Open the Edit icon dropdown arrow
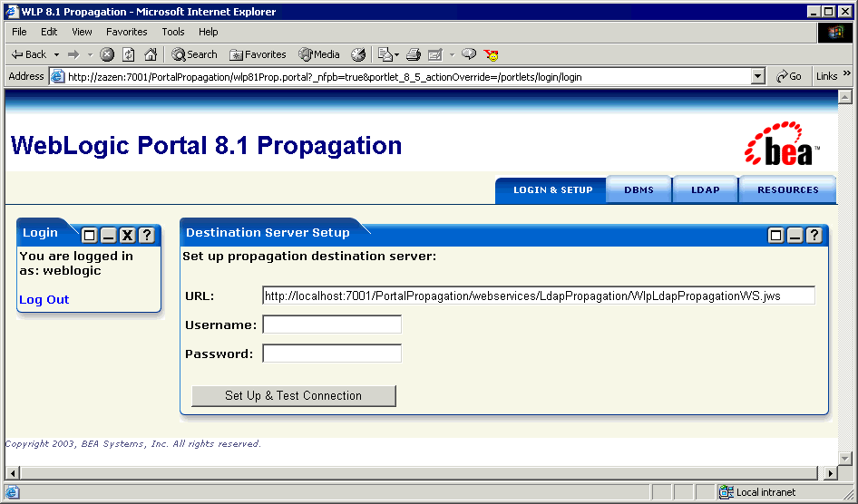This screenshot has width=858, height=504. (452, 54)
